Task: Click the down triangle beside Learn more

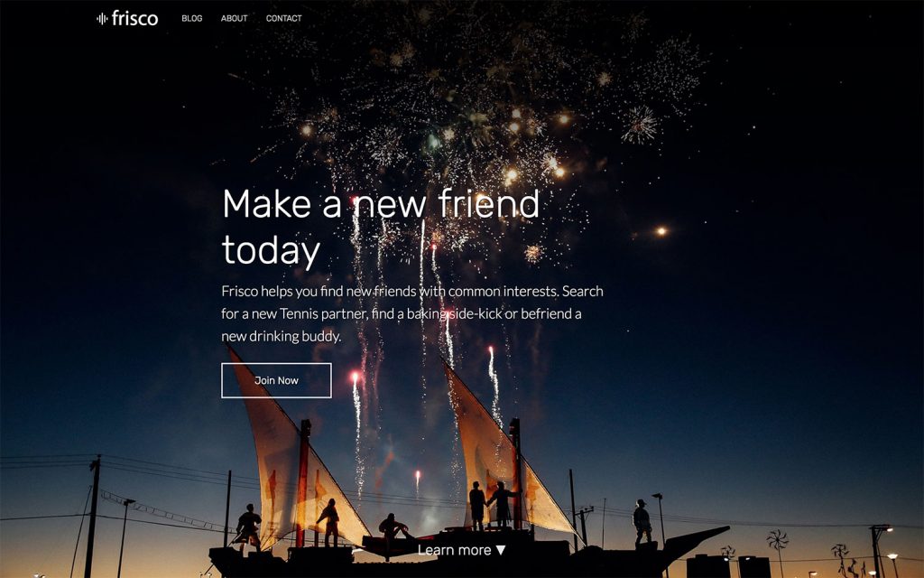Action: point(501,550)
